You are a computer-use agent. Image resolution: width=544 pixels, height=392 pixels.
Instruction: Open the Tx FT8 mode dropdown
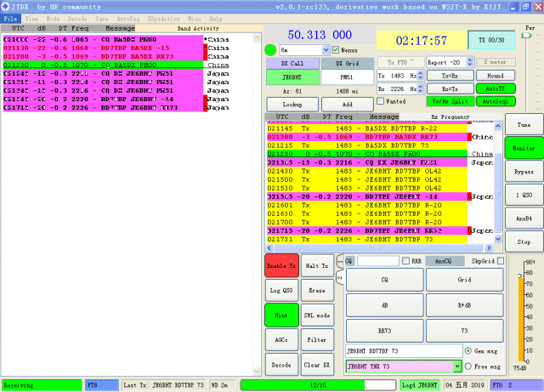coord(400,62)
